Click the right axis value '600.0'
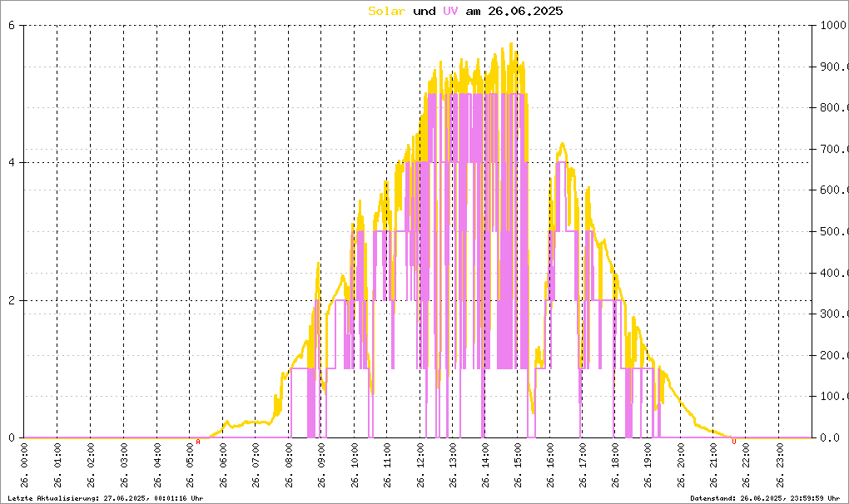This screenshot has width=849, height=504. pos(836,190)
